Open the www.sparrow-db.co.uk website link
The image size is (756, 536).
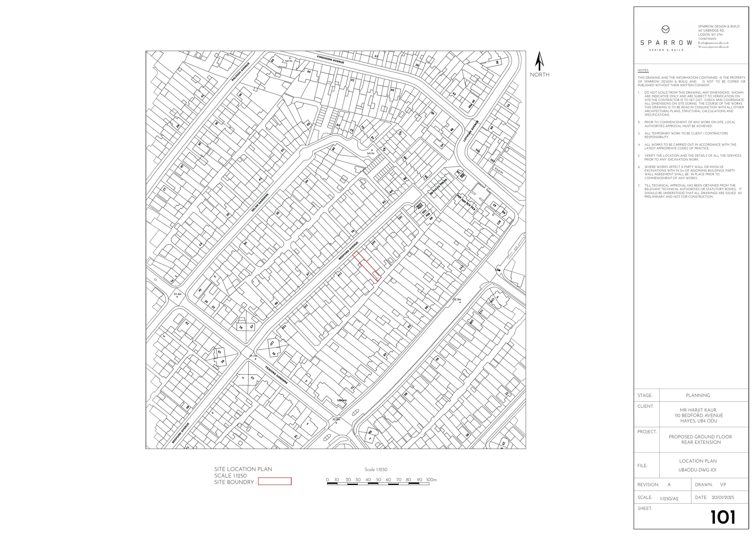point(715,47)
